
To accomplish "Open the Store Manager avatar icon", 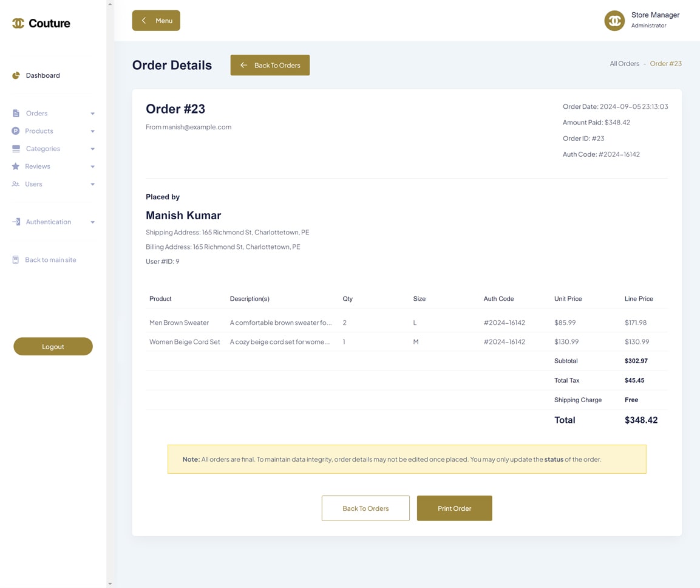I will pos(614,20).
